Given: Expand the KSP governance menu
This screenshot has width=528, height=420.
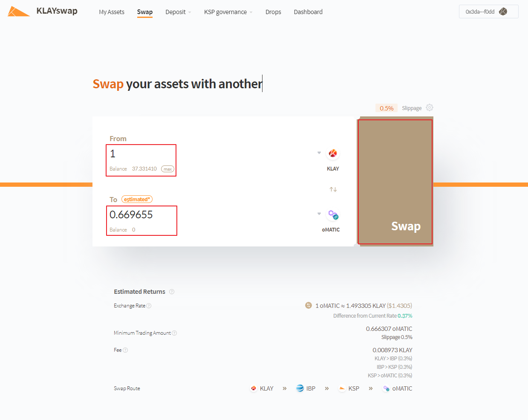Looking at the screenshot, I should [x=228, y=12].
